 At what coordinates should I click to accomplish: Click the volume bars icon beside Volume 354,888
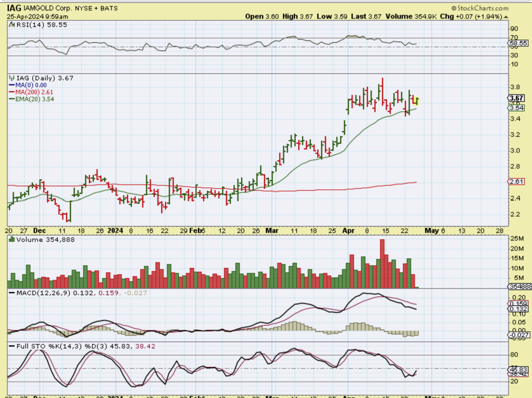(12, 239)
